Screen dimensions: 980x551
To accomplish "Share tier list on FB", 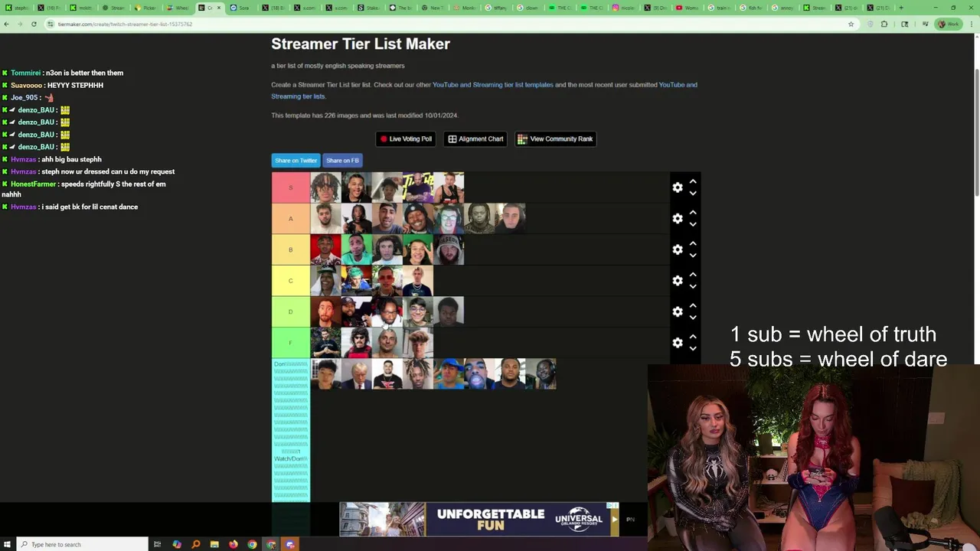I will (342, 161).
